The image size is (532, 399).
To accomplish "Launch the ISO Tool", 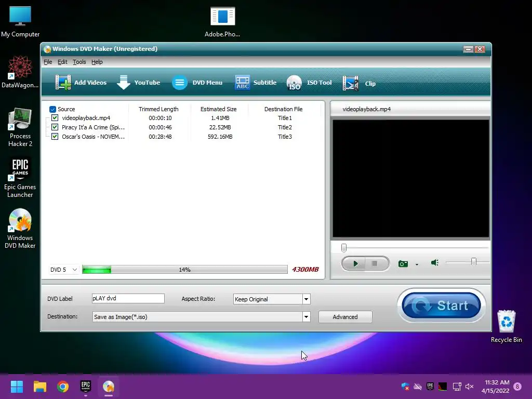I will coord(309,83).
